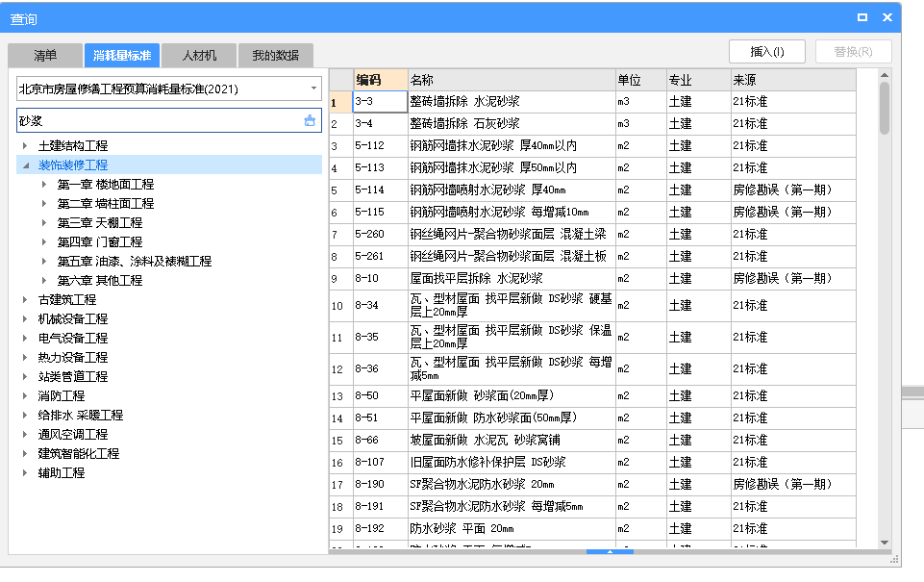Image resolution: width=924 pixels, height=582 pixels.
Task: Expand 第一章 楼地面工程
Action: coord(44,185)
